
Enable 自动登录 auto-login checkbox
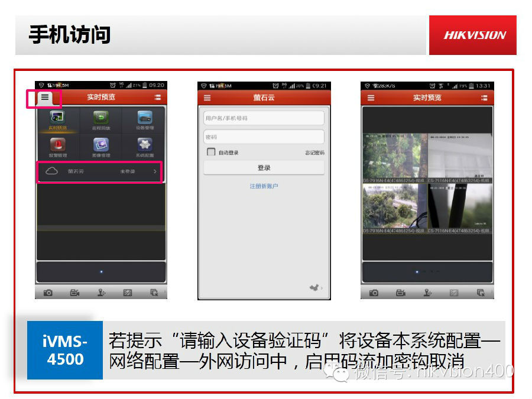coord(211,153)
